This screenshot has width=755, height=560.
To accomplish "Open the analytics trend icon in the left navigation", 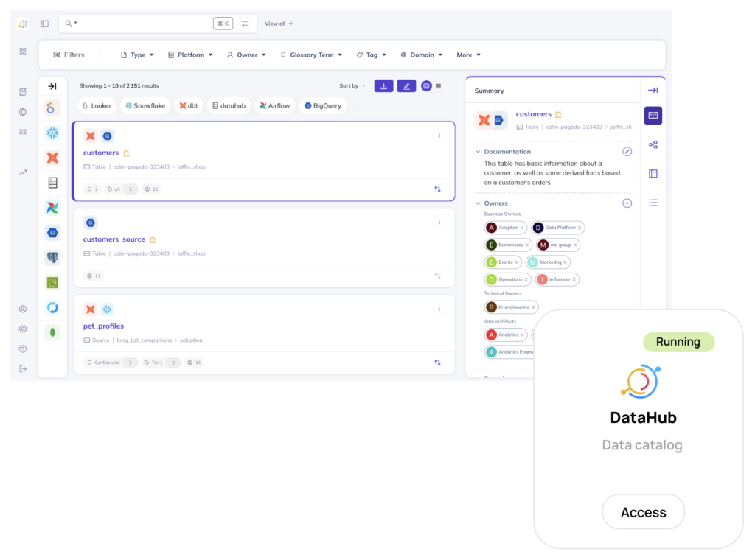I will (x=23, y=172).
